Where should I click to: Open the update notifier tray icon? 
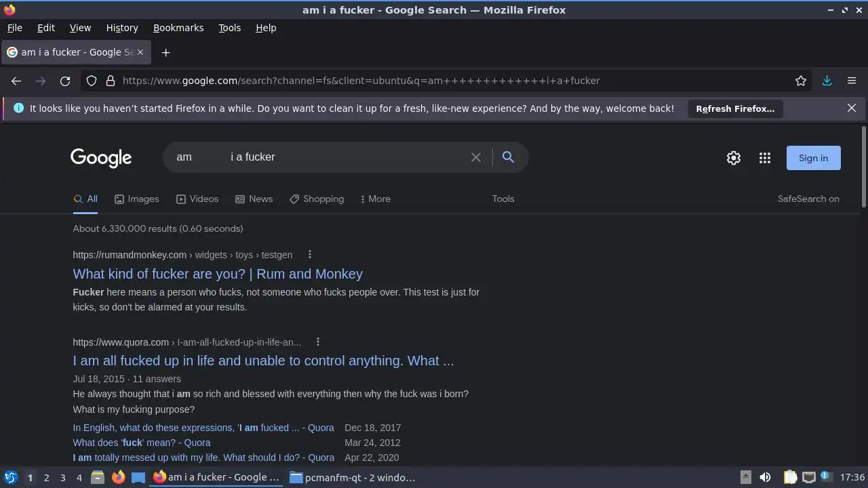pos(825,477)
